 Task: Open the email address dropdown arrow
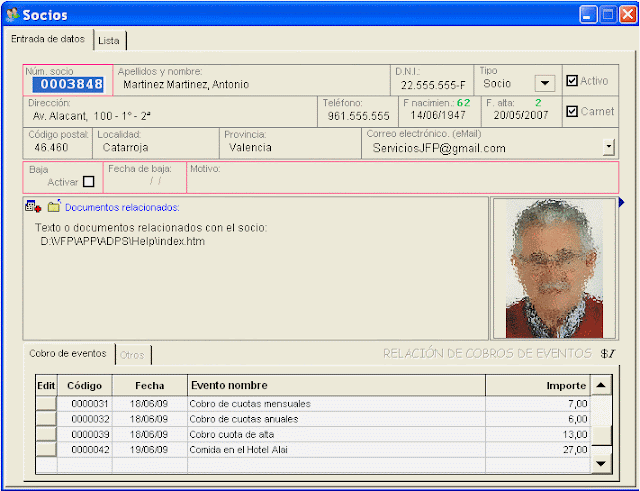click(608, 147)
